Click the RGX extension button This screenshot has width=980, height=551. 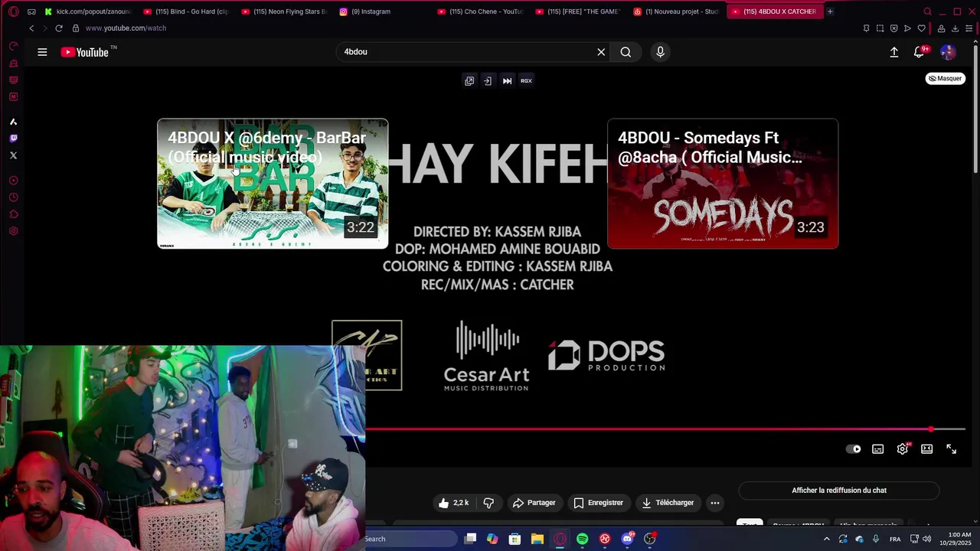(526, 80)
